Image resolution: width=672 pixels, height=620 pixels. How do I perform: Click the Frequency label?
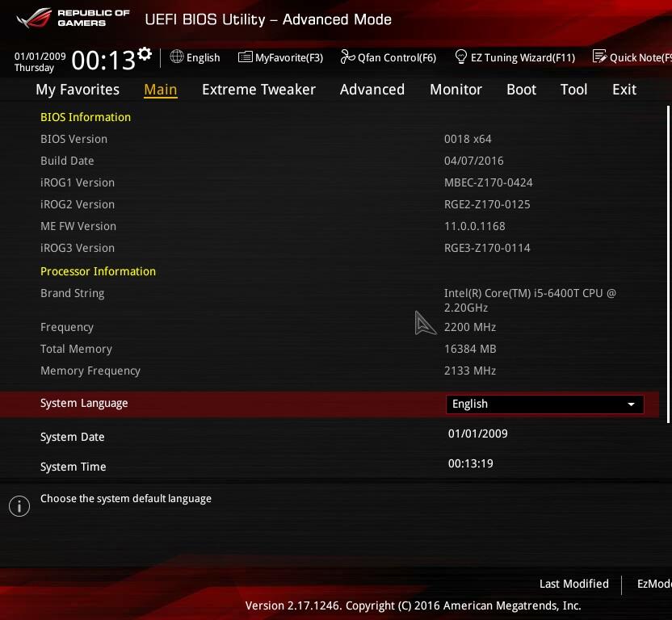click(x=67, y=327)
